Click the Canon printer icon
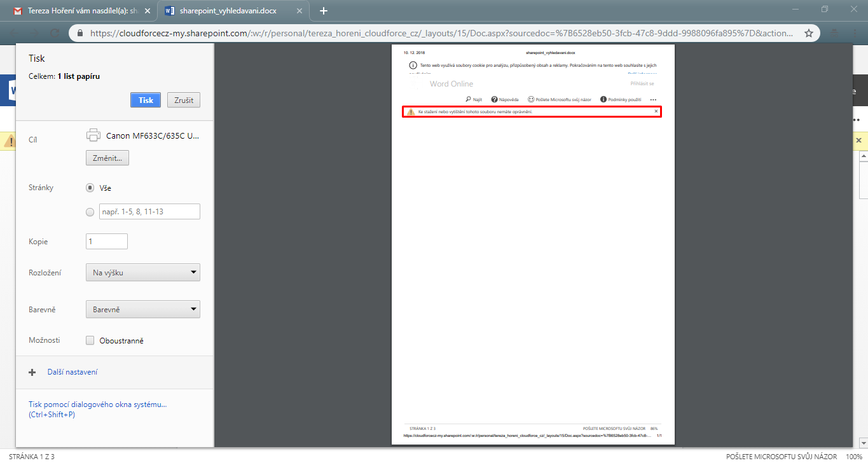This screenshot has width=868, height=463. [x=93, y=135]
